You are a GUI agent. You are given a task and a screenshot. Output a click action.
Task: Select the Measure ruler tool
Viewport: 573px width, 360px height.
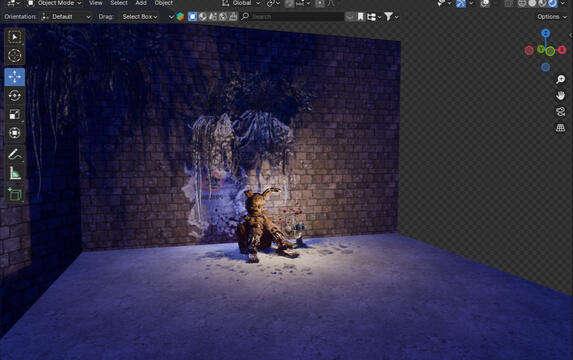click(15, 173)
